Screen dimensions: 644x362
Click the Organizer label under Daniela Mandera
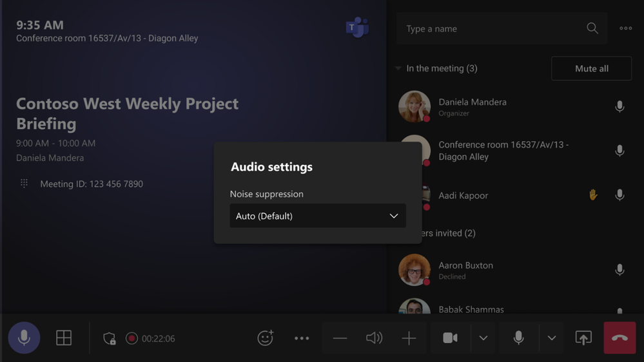(454, 113)
